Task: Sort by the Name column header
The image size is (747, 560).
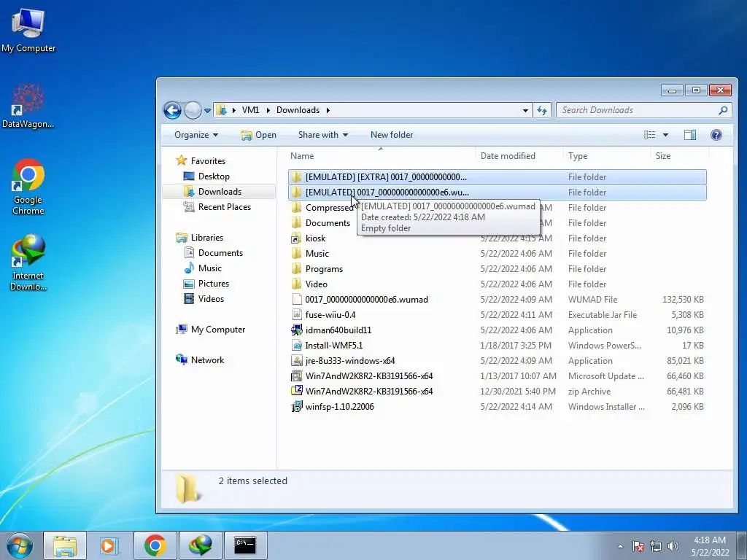Action: [380, 156]
